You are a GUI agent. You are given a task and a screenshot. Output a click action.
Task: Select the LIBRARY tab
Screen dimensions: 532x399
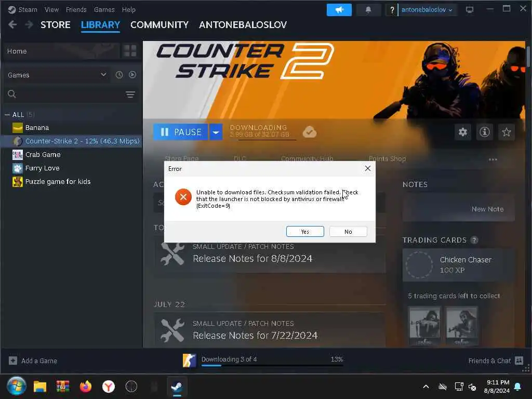click(100, 25)
